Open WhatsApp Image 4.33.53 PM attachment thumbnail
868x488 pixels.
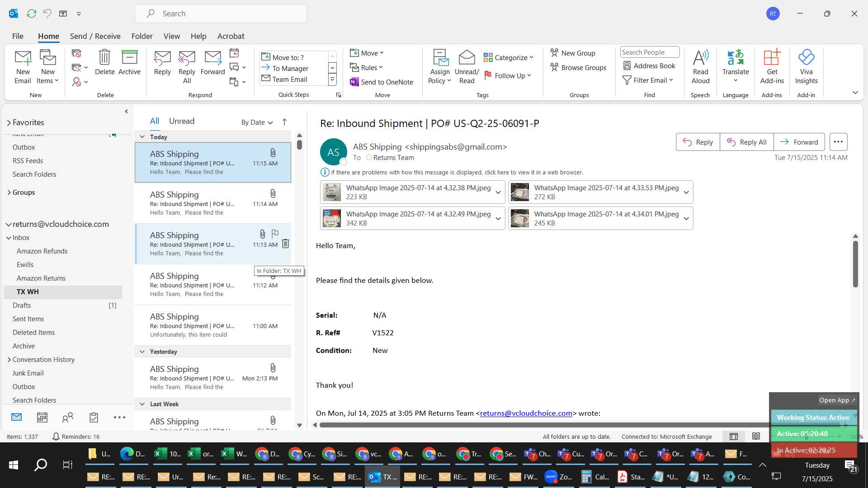click(520, 192)
